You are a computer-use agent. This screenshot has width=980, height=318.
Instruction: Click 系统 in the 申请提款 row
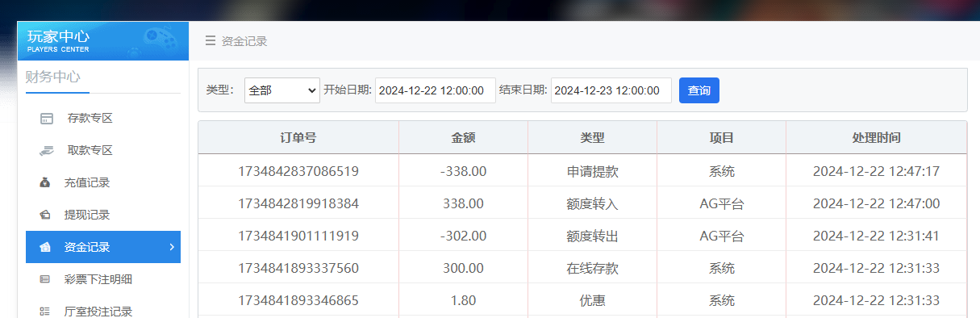click(x=721, y=171)
